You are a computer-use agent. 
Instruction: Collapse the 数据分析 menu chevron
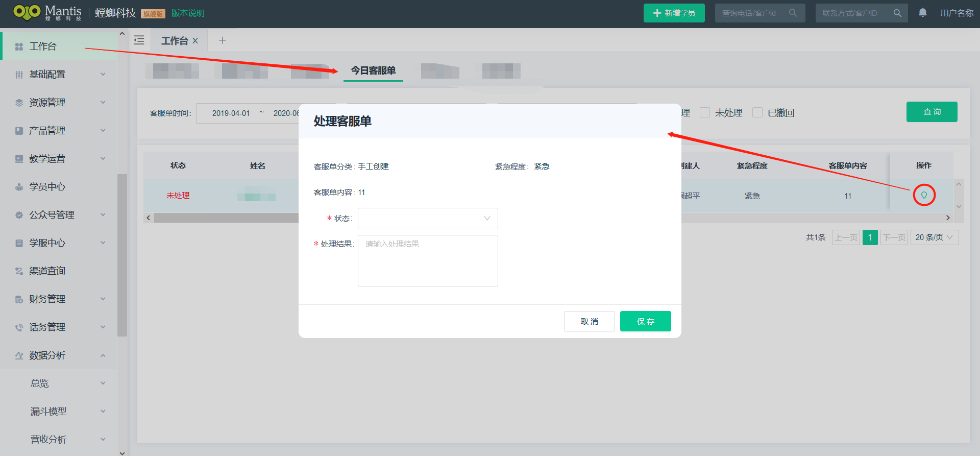pos(103,355)
